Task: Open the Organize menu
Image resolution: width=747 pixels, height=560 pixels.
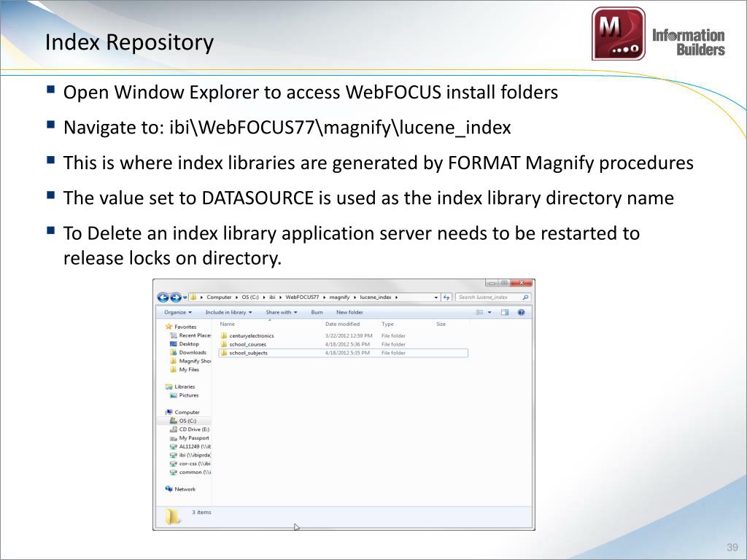Action: tap(178, 312)
